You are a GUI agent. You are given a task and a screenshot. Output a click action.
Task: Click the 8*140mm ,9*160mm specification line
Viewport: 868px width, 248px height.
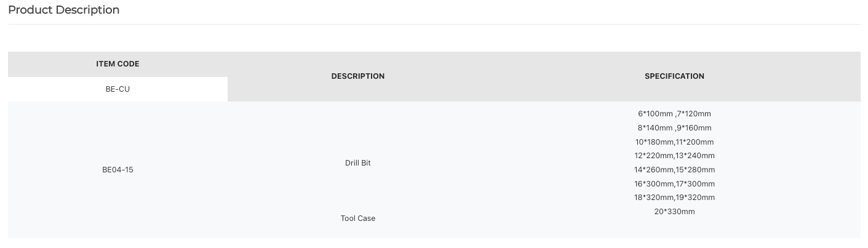pos(674,128)
